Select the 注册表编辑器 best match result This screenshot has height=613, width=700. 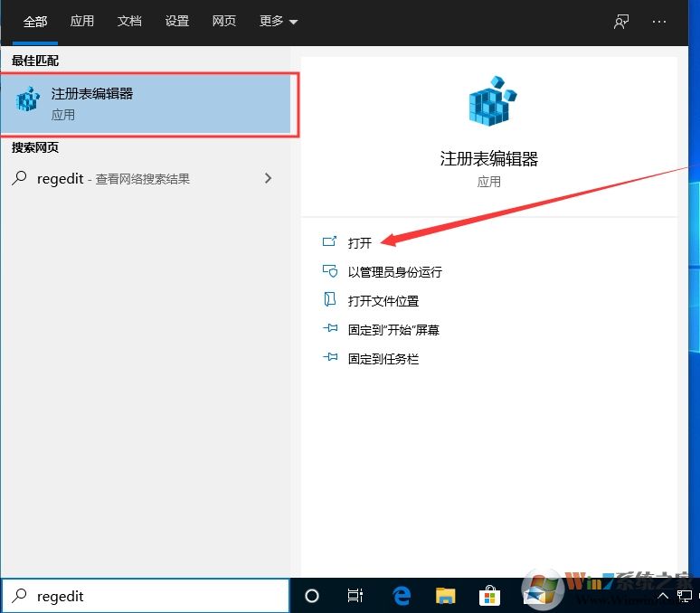point(146,104)
